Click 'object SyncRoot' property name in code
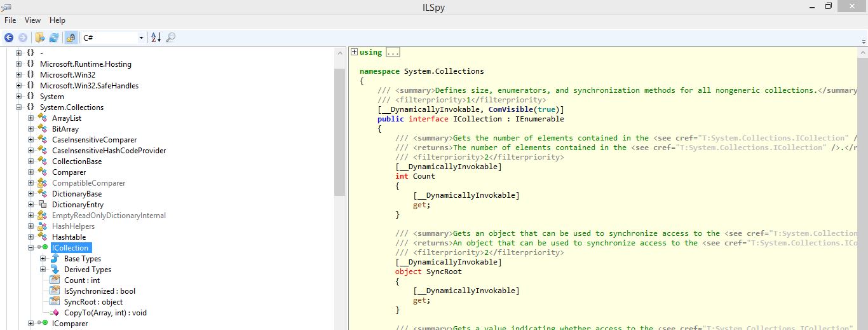This screenshot has width=868, height=330. 444,272
